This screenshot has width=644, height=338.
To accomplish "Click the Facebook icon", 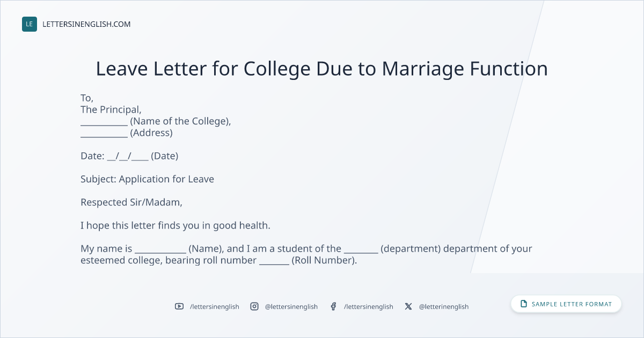I will 333,306.
